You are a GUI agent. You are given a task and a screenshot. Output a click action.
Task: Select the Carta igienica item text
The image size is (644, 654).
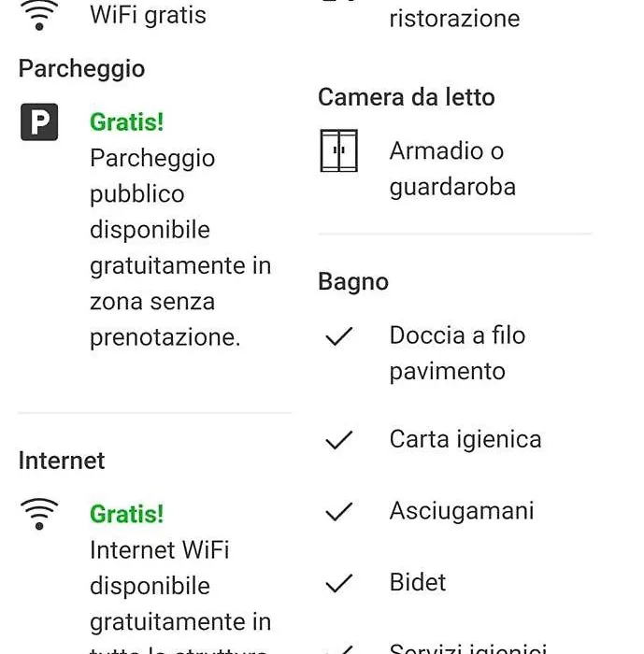pyautogui.click(x=465, y=440)
